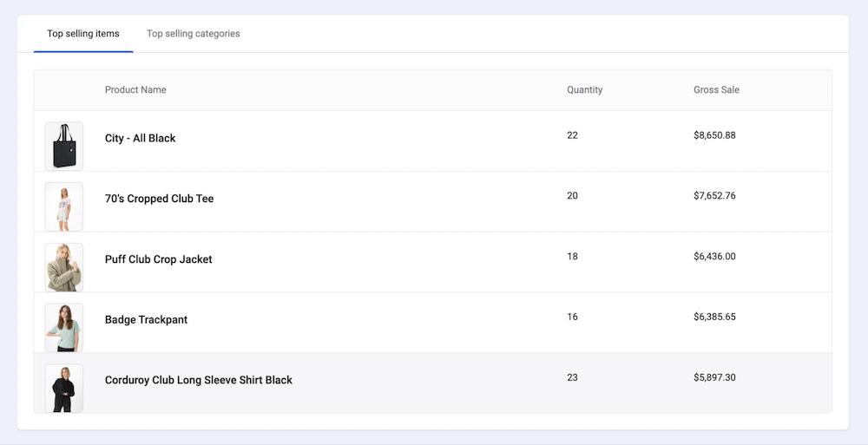Click the Quantity column header

pos(584,90)
